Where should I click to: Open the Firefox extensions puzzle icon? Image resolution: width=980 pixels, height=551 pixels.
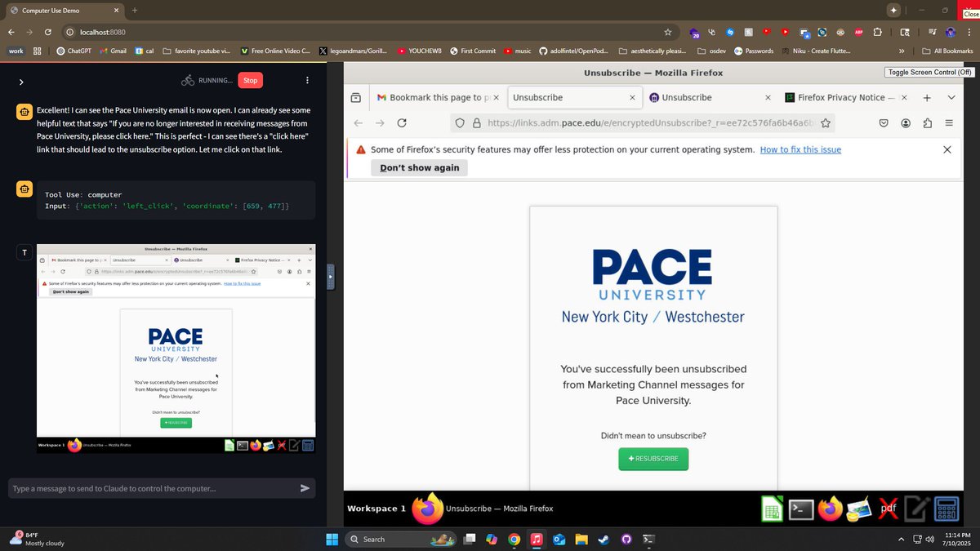click(927, 123)
